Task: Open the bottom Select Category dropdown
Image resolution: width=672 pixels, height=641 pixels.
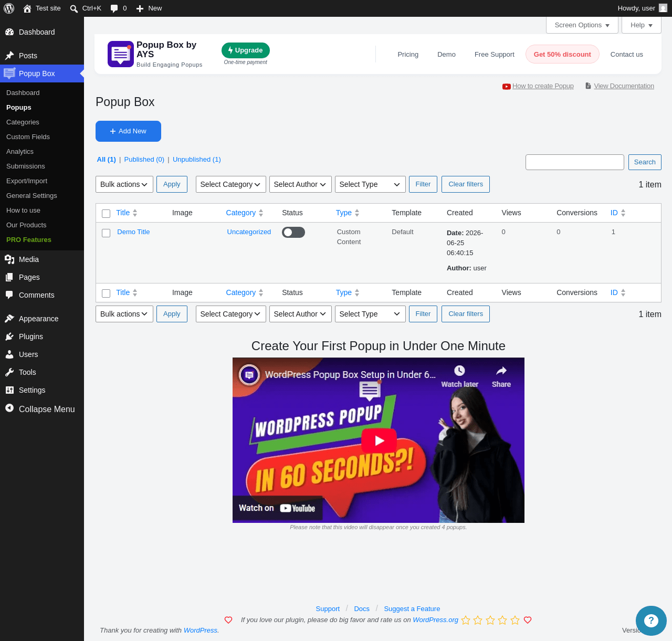Action: pyautogui.click(x=231, y=314)
